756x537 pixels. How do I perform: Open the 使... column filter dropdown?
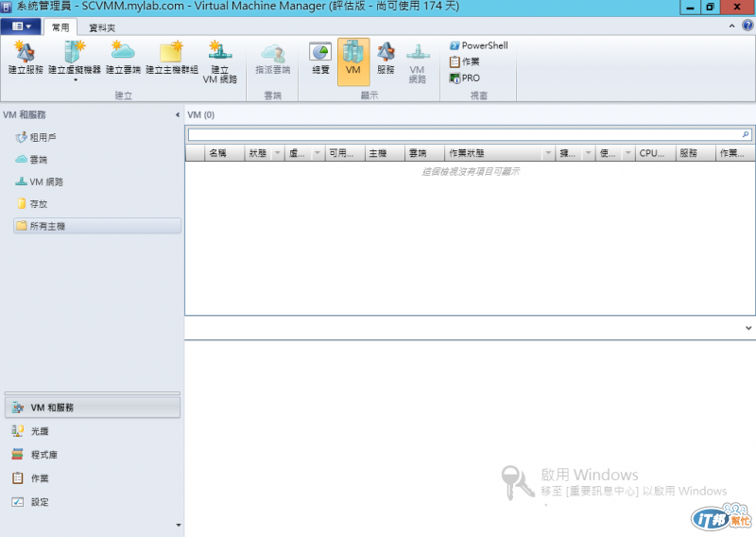[x=628, y=153]
